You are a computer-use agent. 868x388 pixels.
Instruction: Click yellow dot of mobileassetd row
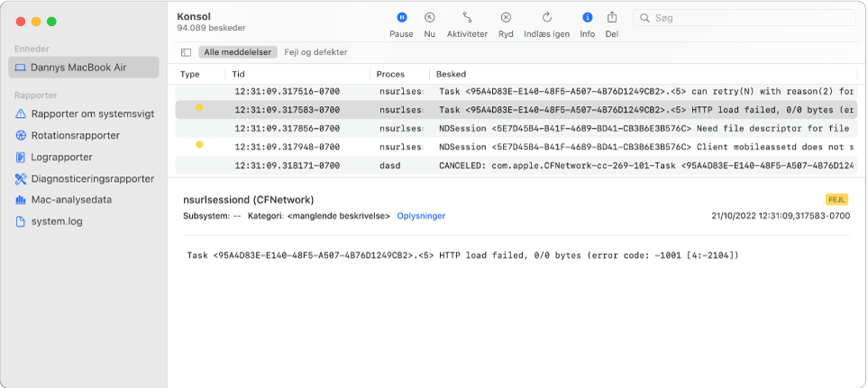click(199, 145)
